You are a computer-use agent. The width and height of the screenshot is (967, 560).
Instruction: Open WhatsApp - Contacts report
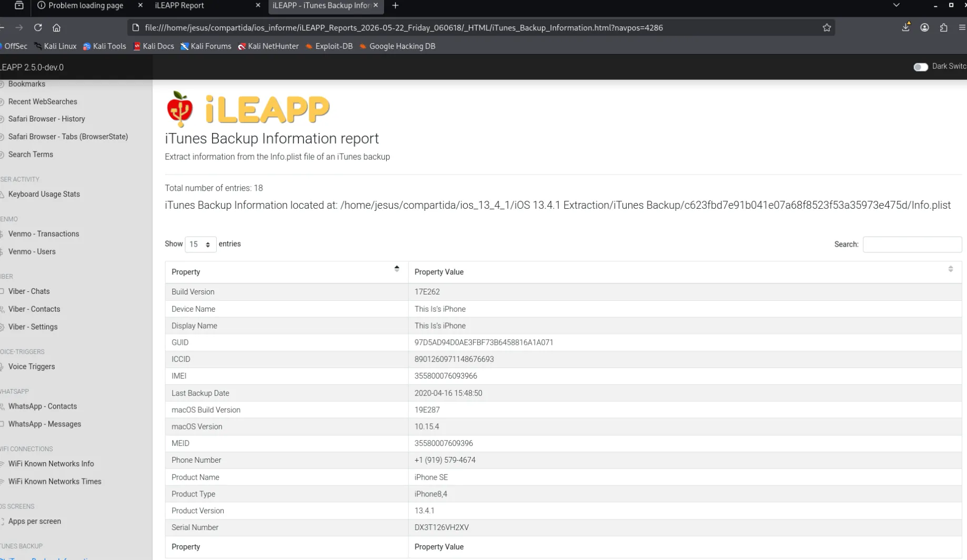pyautogui.click(x=43, y=406)
